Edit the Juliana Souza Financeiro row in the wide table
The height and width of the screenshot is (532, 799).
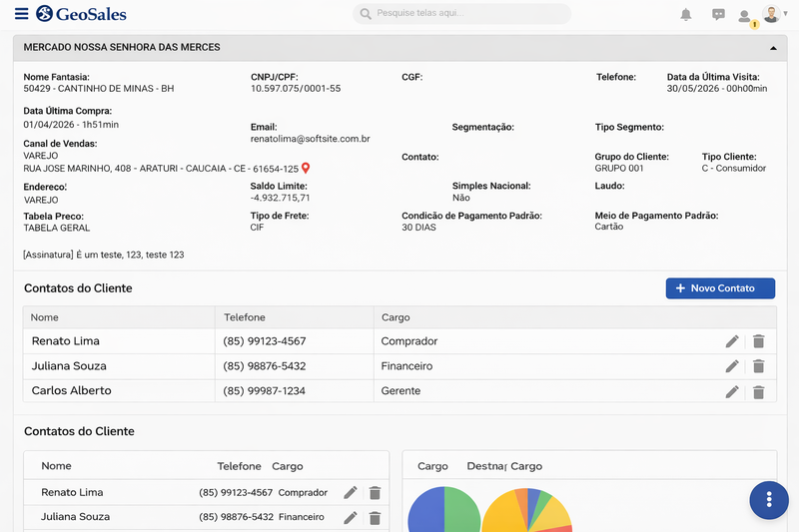(732, 366)
